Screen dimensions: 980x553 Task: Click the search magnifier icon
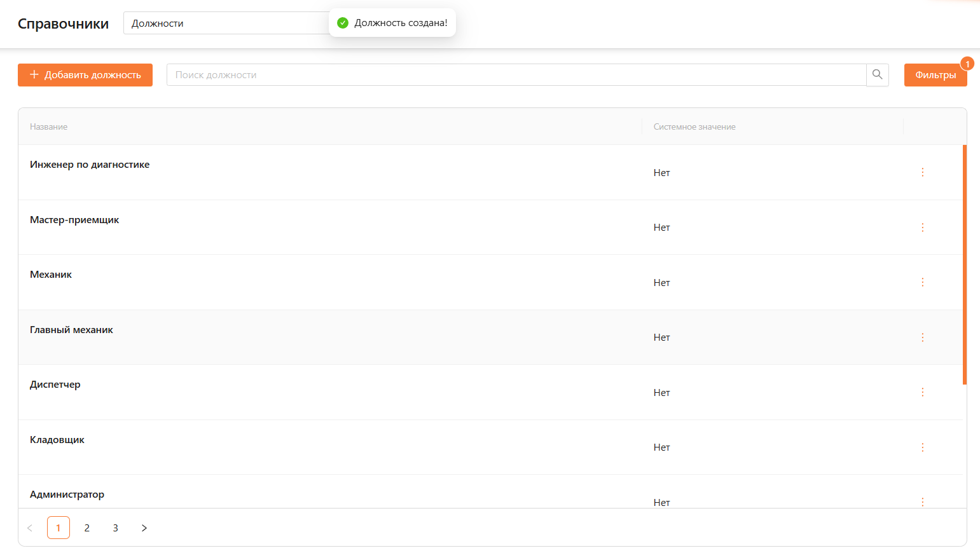pyautogui.click(x=877, y=74)
